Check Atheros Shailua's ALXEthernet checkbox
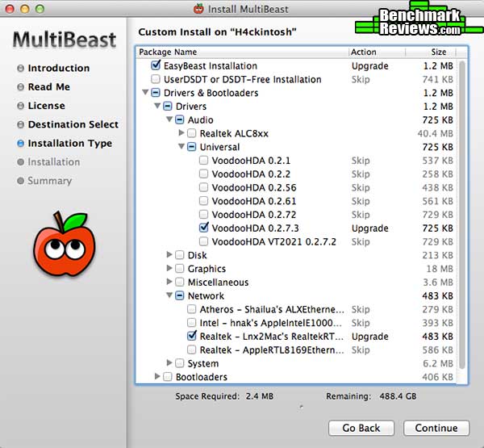Screen dimensions: 484x448 pyautogui.click(x=192, y=309)
